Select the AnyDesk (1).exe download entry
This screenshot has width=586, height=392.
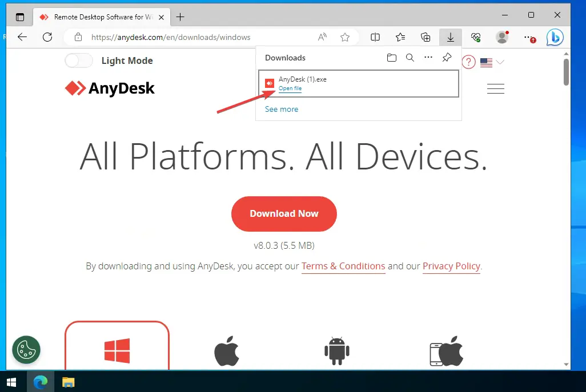point(359,84)
